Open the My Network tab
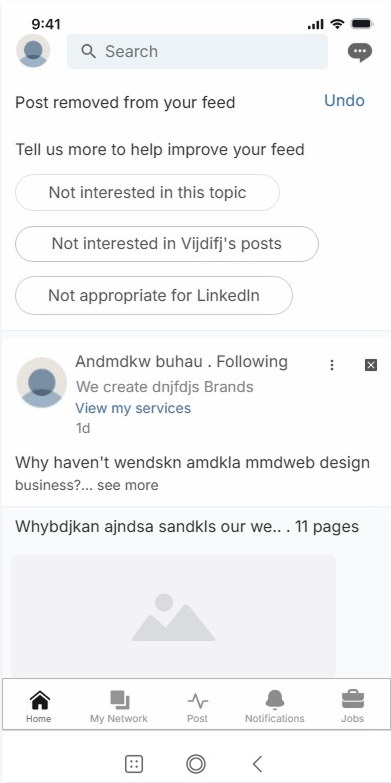The width and height of the screenshot is (391, 783). click(x=119, y=706)
